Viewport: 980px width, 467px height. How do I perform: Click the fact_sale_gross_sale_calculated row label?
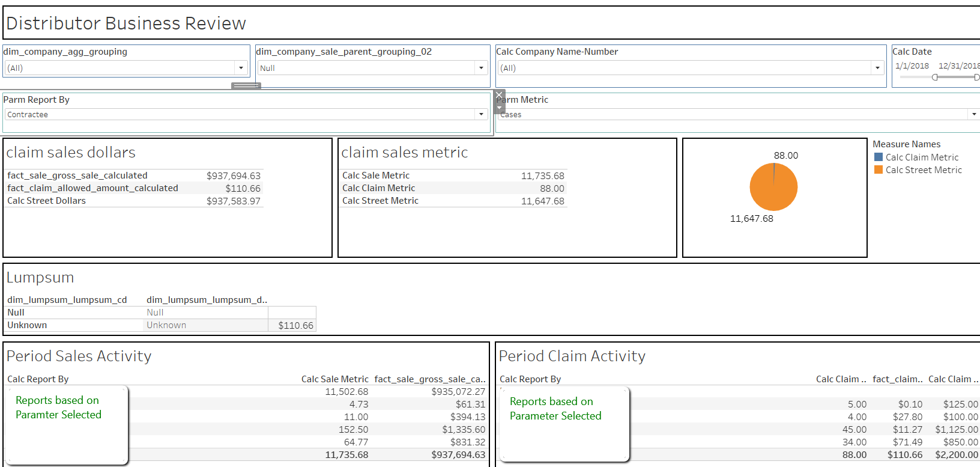77,176
